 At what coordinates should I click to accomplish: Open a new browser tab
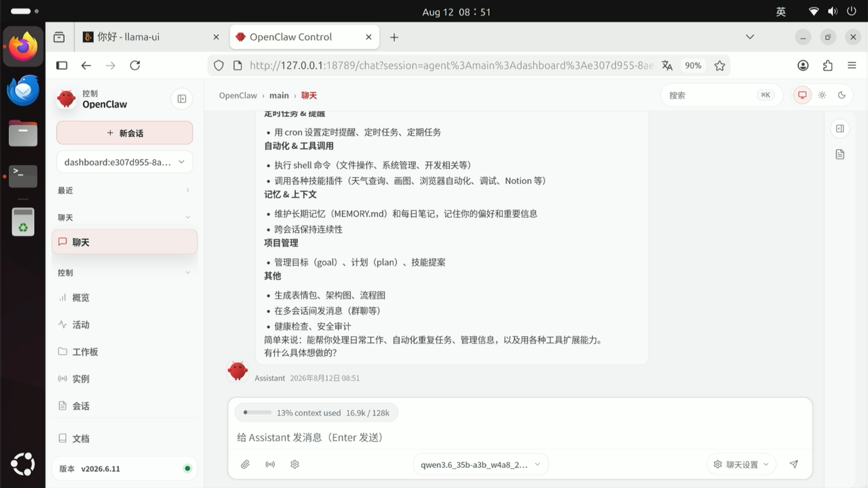394,37
